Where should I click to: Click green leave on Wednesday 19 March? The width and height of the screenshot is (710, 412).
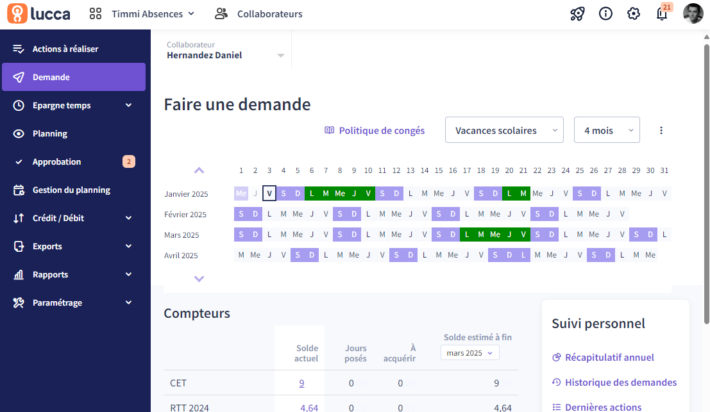click(495, 235)
